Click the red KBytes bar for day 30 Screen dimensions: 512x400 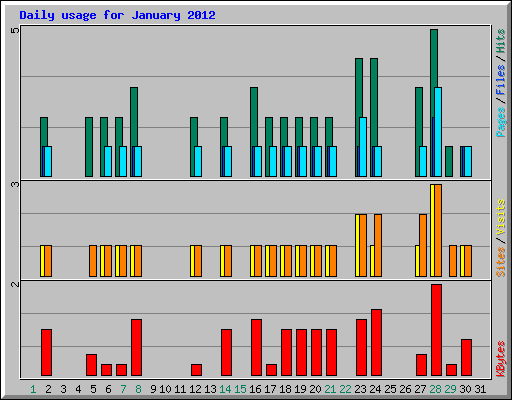(x=466, y=358)
